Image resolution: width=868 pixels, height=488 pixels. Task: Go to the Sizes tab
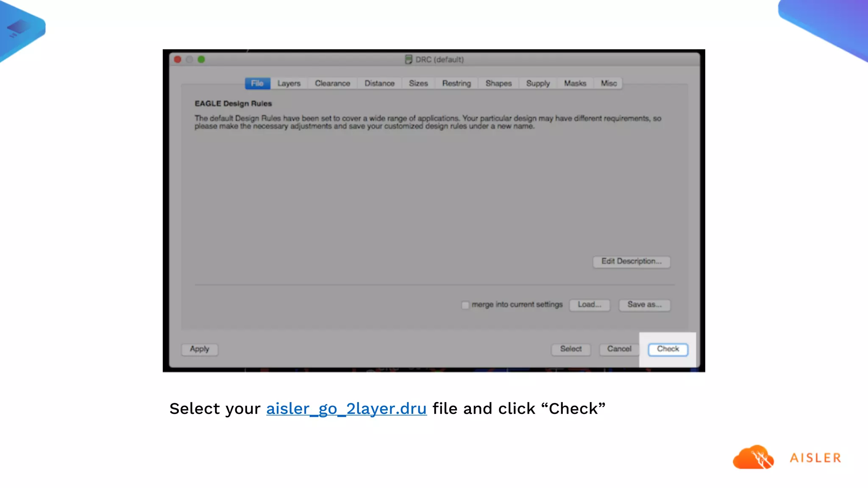point(418,83)
